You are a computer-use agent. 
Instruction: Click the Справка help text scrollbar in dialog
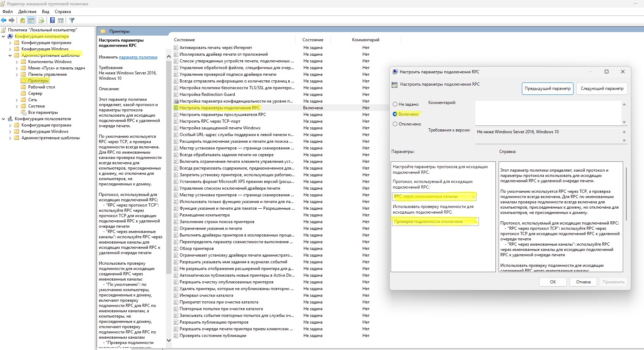coord(626,194)
